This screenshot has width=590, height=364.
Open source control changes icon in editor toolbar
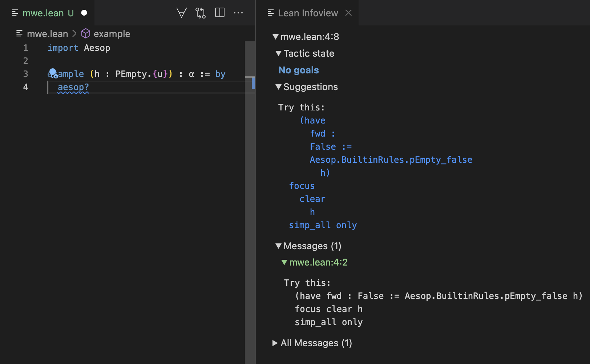click(201, 13)
